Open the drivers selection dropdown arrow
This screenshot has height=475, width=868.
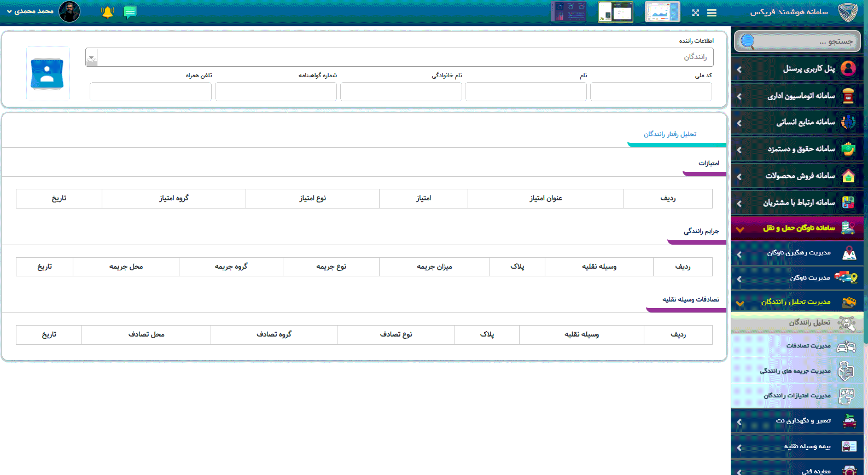coord(91,57)
